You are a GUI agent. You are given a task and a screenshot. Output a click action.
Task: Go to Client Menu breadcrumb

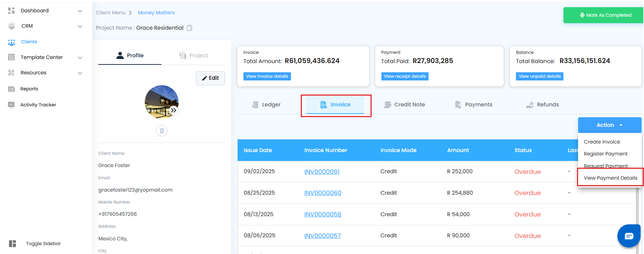pos(111,13)
